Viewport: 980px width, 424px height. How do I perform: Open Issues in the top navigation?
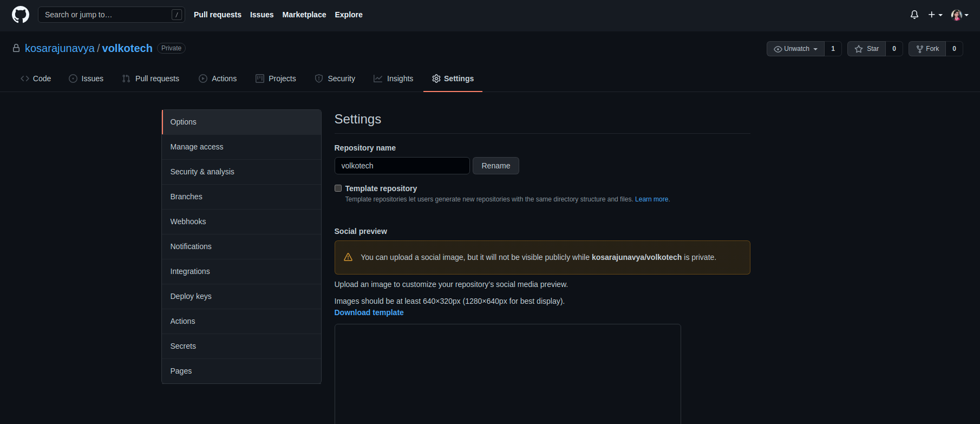point(262,15)
